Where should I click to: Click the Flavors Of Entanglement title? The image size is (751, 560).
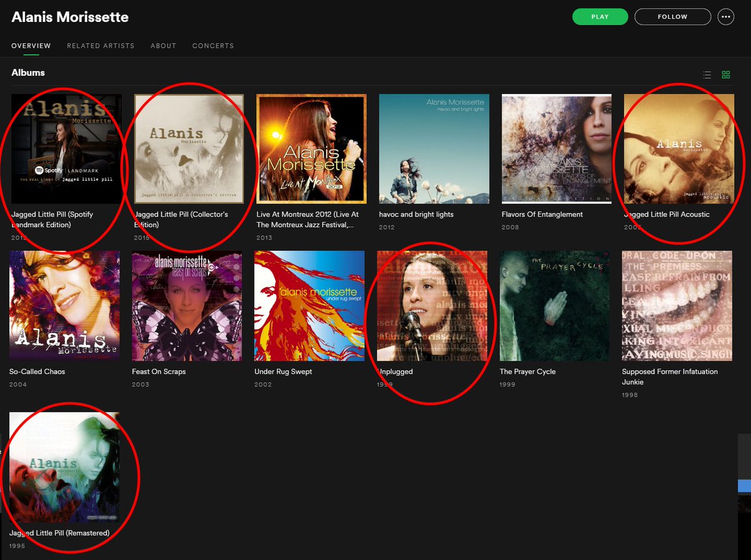point(542,215)
